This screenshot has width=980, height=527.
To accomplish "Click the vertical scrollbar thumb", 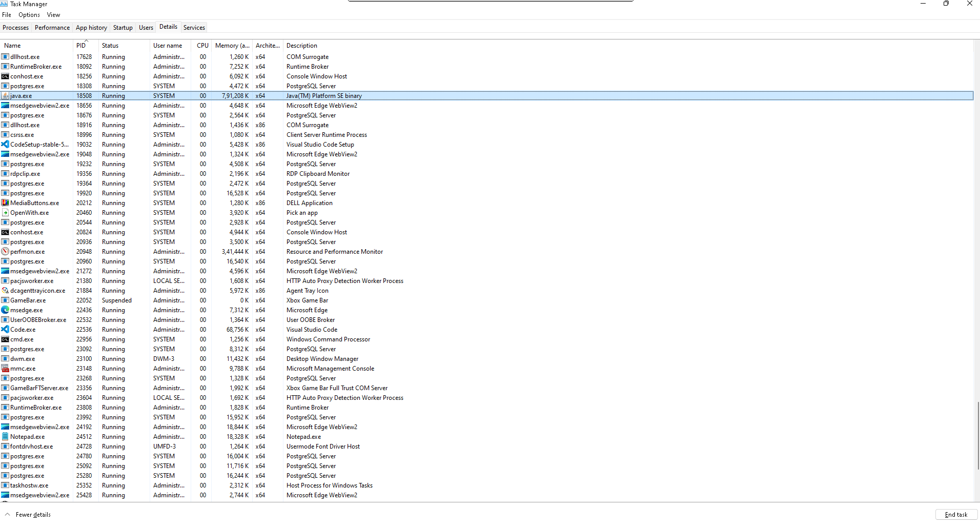I will (977, 435).
